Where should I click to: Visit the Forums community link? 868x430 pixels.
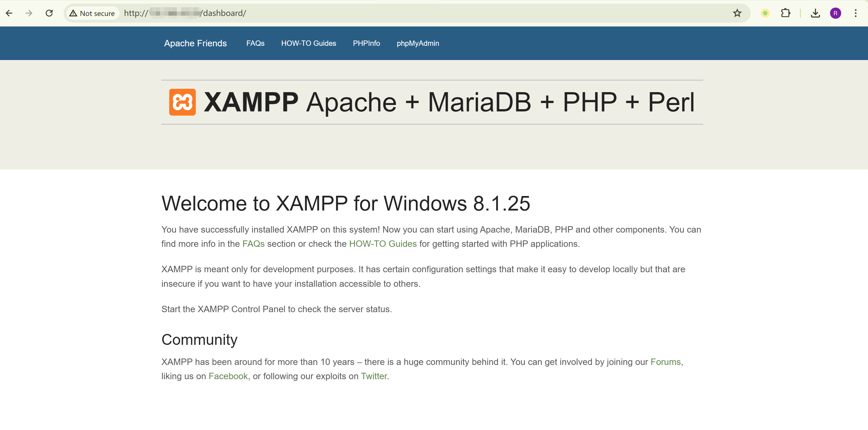point(665,362)
